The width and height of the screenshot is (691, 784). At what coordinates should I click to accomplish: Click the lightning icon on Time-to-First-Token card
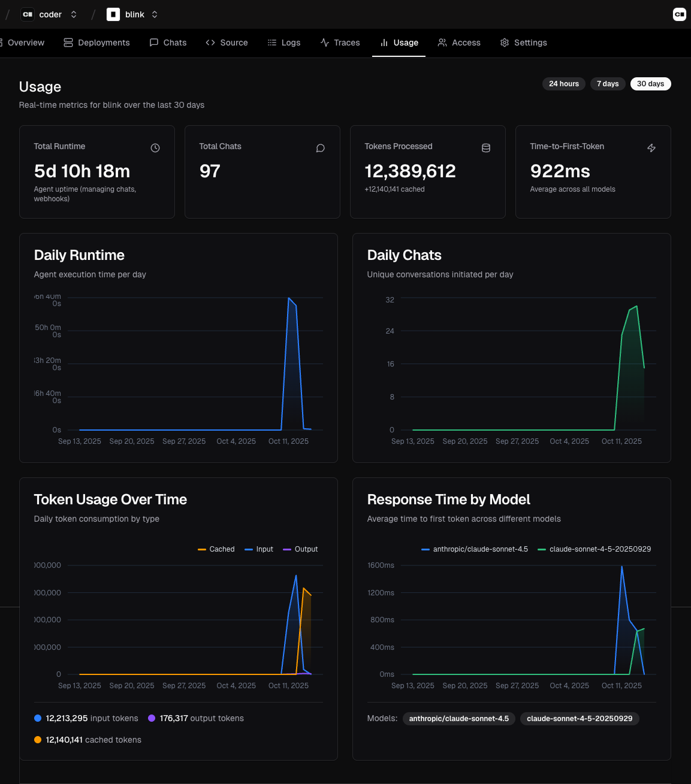tap(651, 148)
